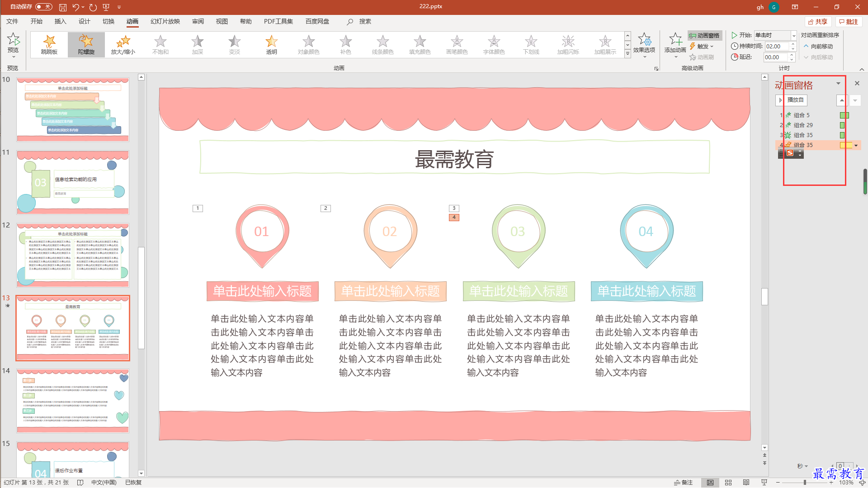Select the 跷跷板 teeter animation effect
This screenshot has height=488, width=868.
pyautogui.click(x=49, y=45)
